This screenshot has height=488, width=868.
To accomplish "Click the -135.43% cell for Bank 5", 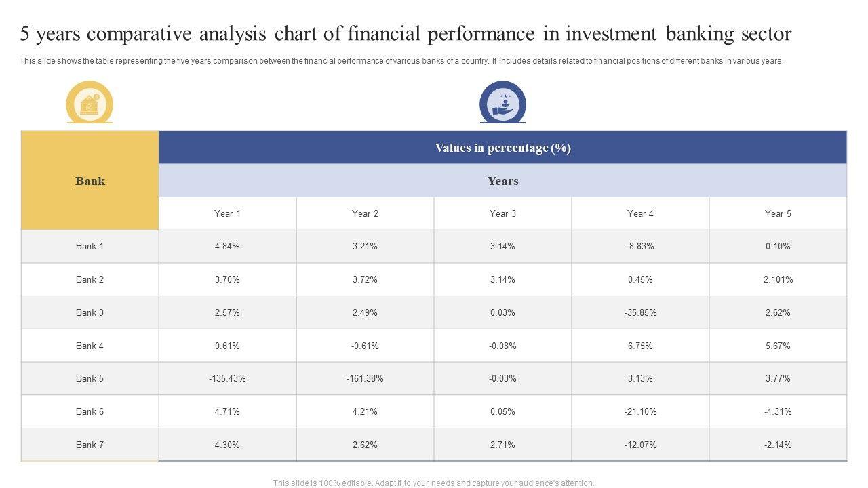I will 227,379.
